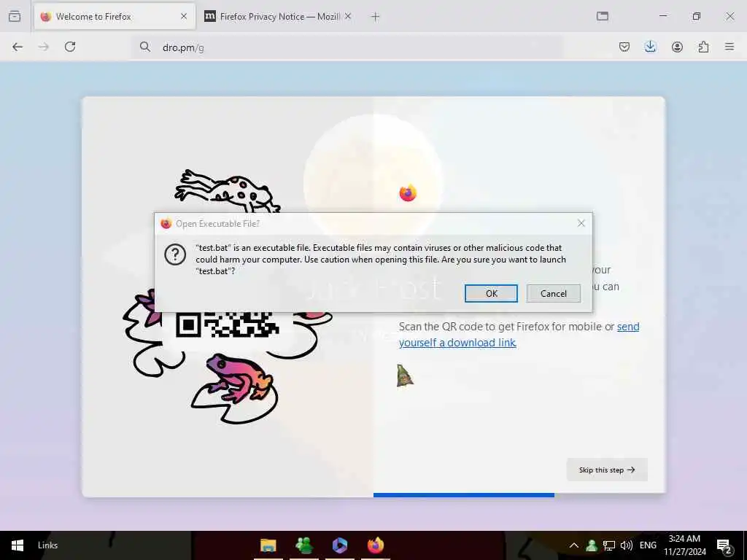Click the window layout icon in title bar
747x560 pixels.
pos(602,16)
